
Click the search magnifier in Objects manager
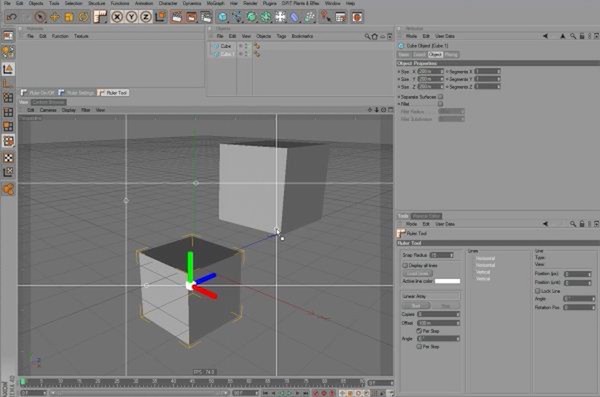[367, 36]
